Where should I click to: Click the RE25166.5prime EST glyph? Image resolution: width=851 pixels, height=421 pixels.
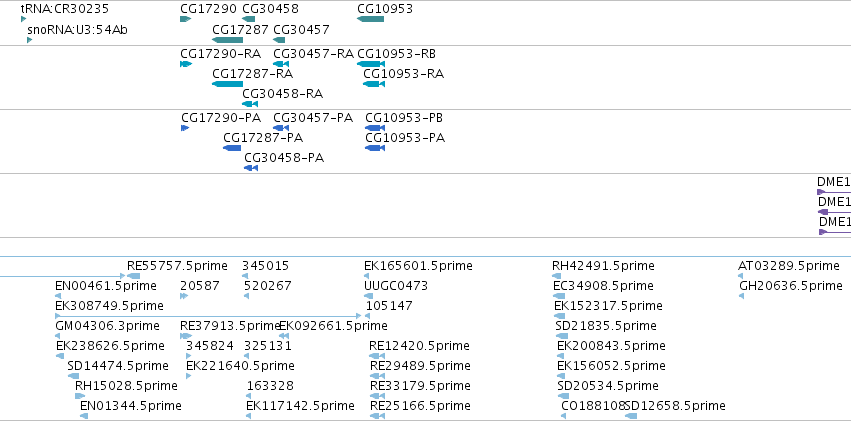point(377,416)
